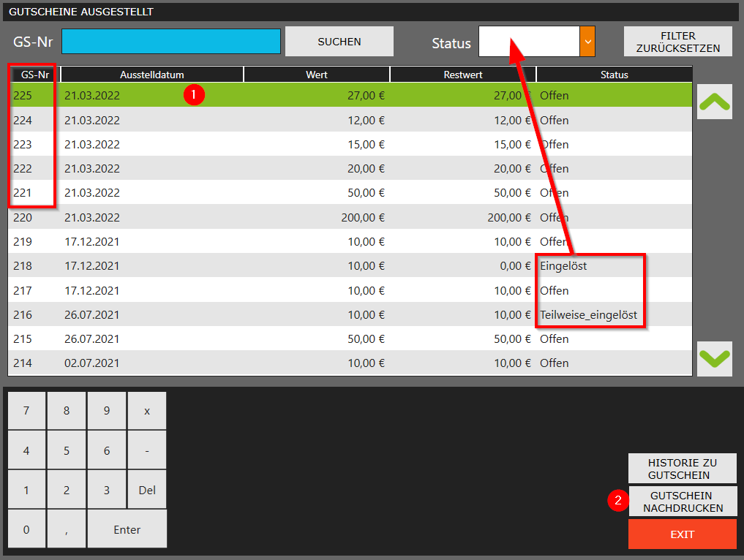Sort by GS-Nr column header
Image resolution: width=744 pixels, height=560 pixels.
[34, 75]
